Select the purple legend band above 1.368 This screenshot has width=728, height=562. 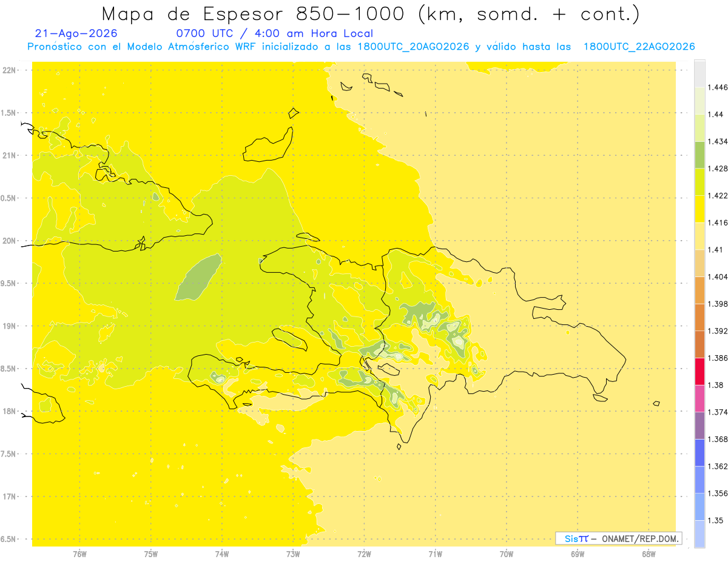(x=699, y=425)
